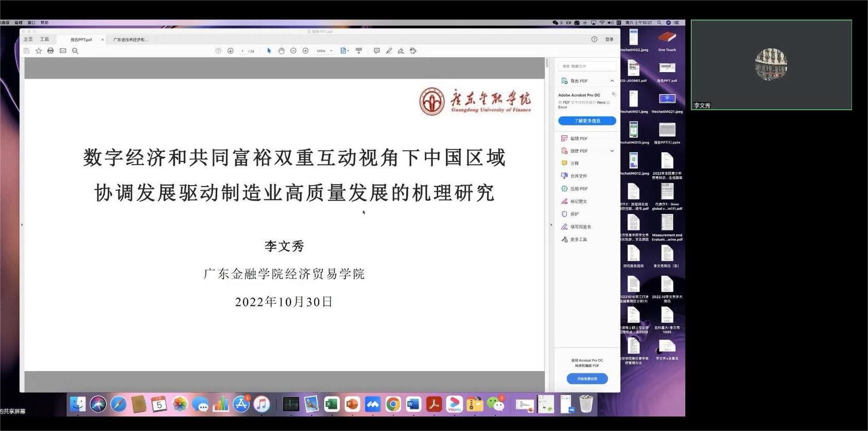Collapse the 导出 PDF section
The image size is (868, 431).
[x=612, y=81]
